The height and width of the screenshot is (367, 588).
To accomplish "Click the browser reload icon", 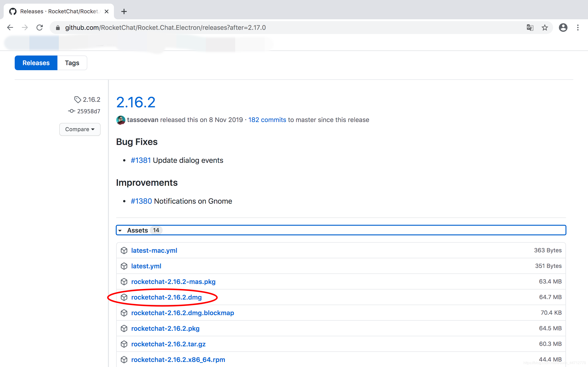I will [x=40, y=28].
